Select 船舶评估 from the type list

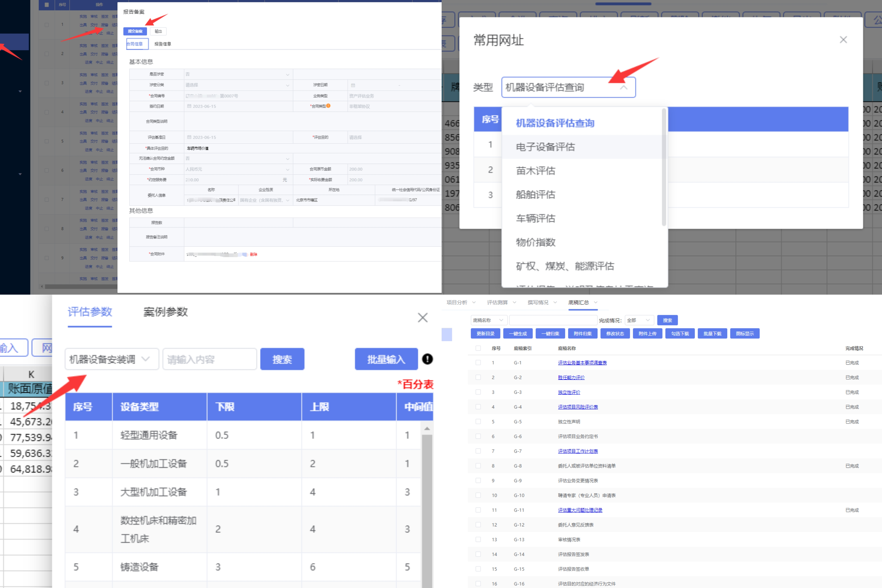[582, 195]
